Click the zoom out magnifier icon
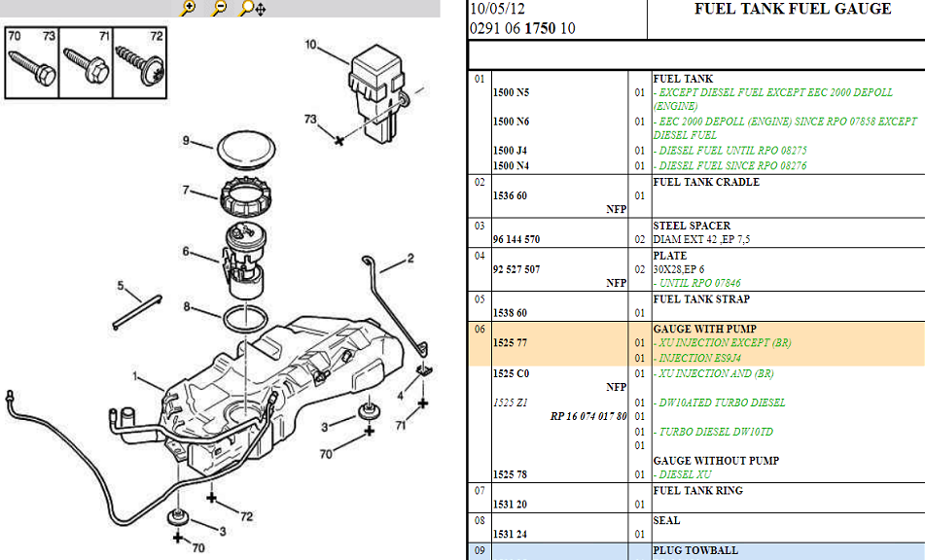Viewport: 925px width, 560px height. click(x=219, y=8)
